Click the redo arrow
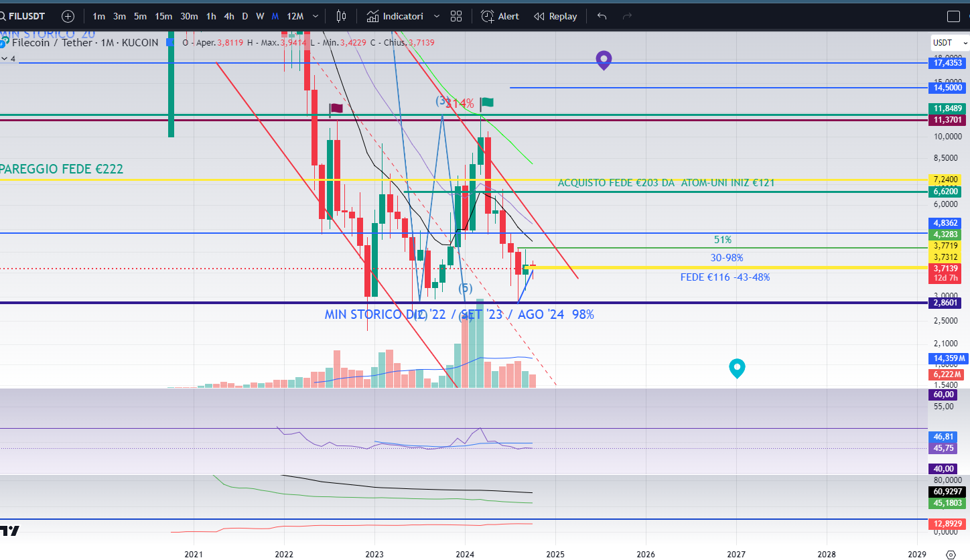Viewport: 970px width, 560px height. (627, 16)
